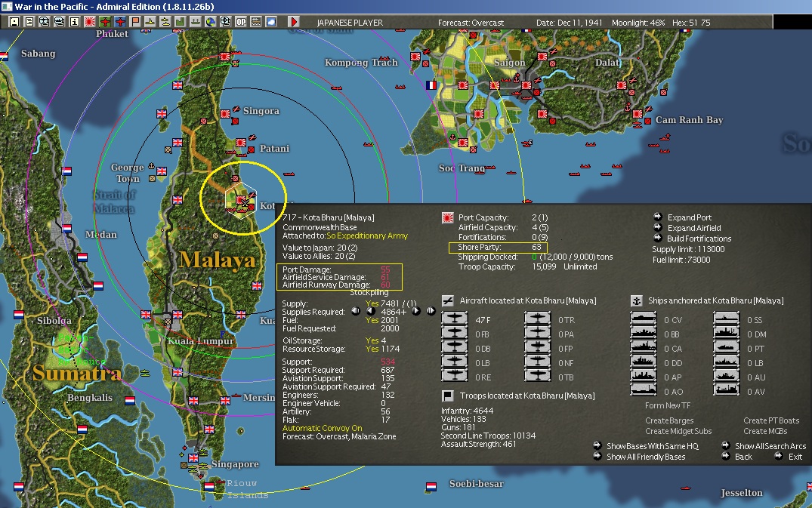Click the French flag near Saigon
Image resolution: width=812 pixels, height=508 pixels.
click(431, 85)
